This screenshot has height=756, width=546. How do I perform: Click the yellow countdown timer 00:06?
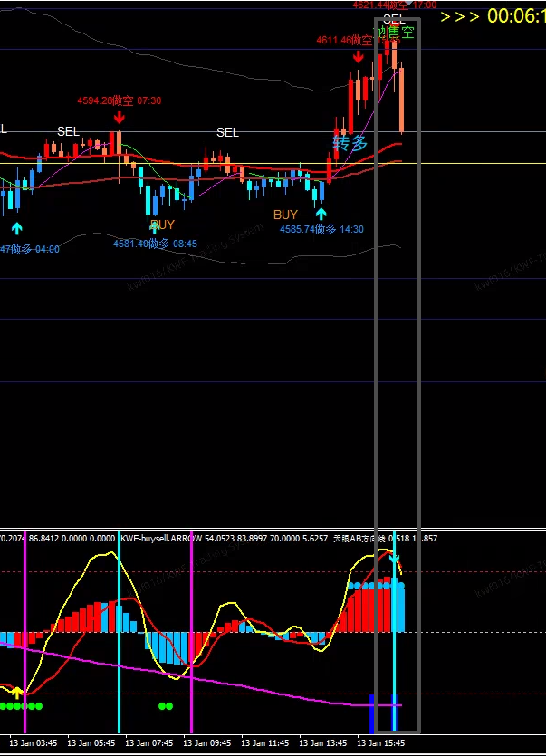coord(516,16)
